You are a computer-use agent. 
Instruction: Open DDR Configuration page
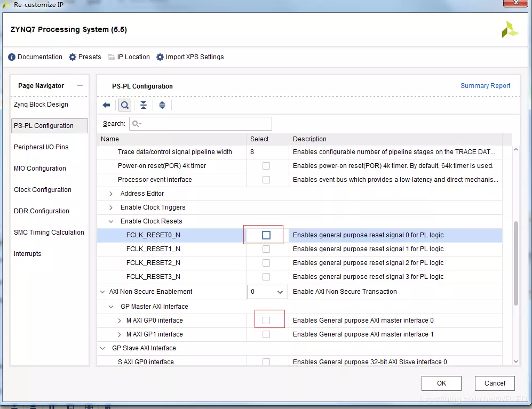(x=42, y=211)
